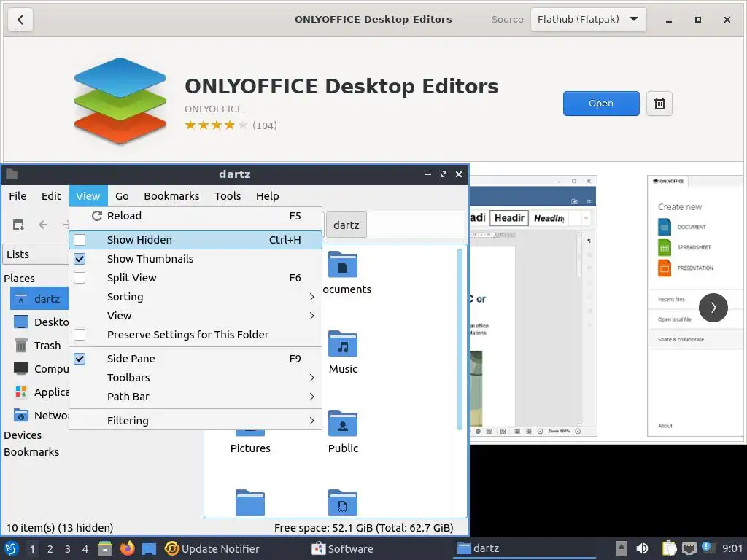Image resolution: width=747 pixels, height=560 pixels.
Task: Click the new tab icon in file manager toolbar
Action: click(18, 225)
